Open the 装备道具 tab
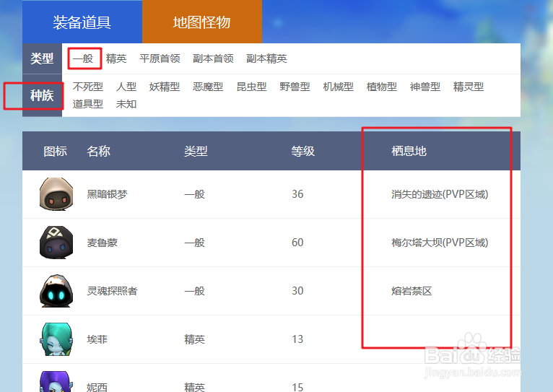 [x=82, y=22]
